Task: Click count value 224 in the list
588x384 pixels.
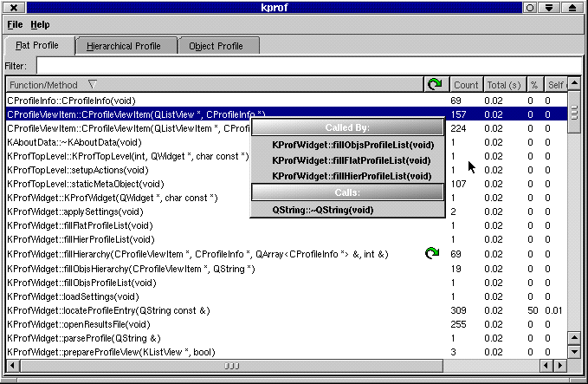Action: (x=458, y=128)
